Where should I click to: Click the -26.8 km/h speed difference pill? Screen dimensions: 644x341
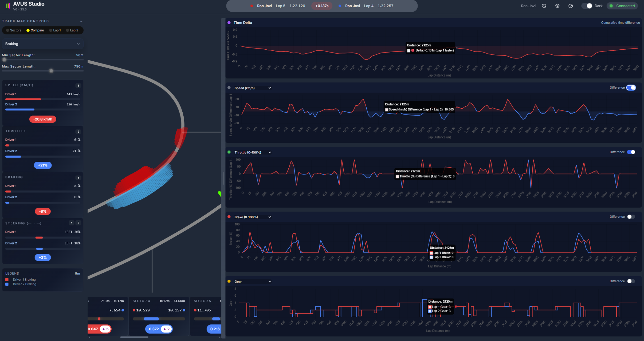coord(43,119)
